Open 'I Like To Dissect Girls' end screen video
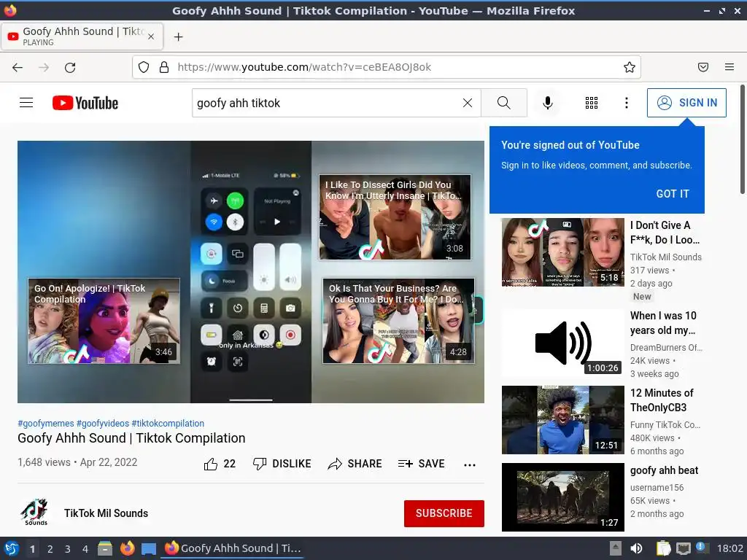This screenshot has width=747, height=560. click(x=395, y=217)
